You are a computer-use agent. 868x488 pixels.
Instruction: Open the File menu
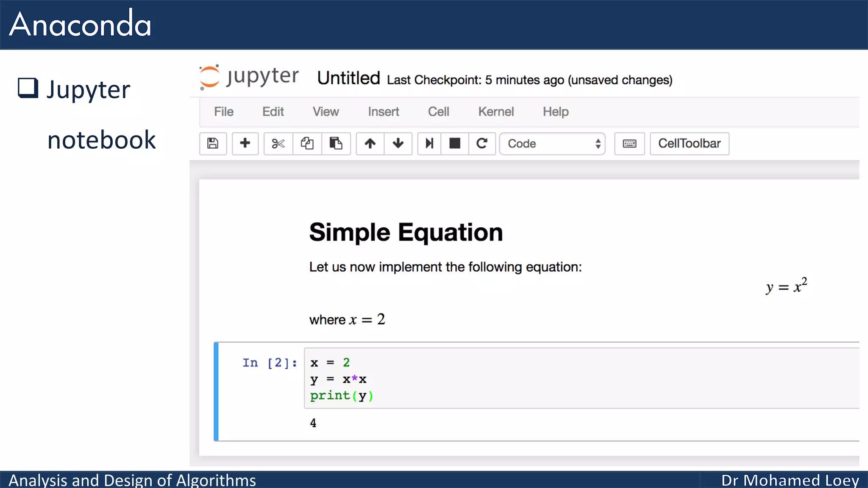click(223, 112)
